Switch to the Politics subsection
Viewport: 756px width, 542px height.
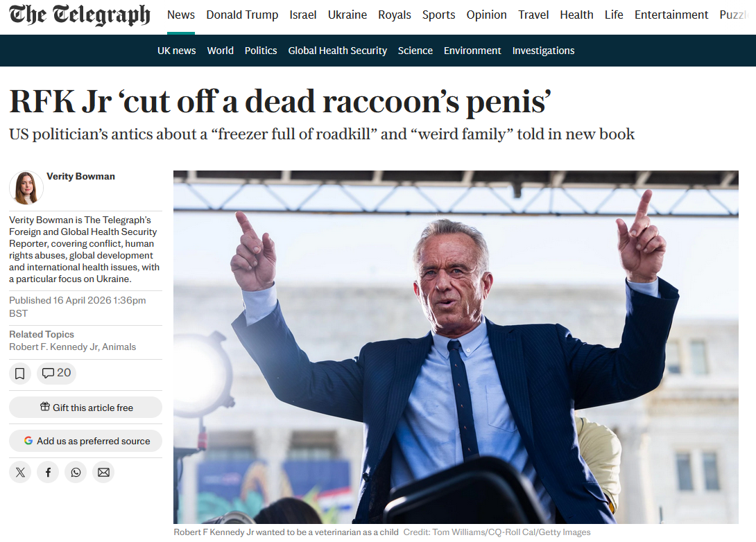(261, 51)
